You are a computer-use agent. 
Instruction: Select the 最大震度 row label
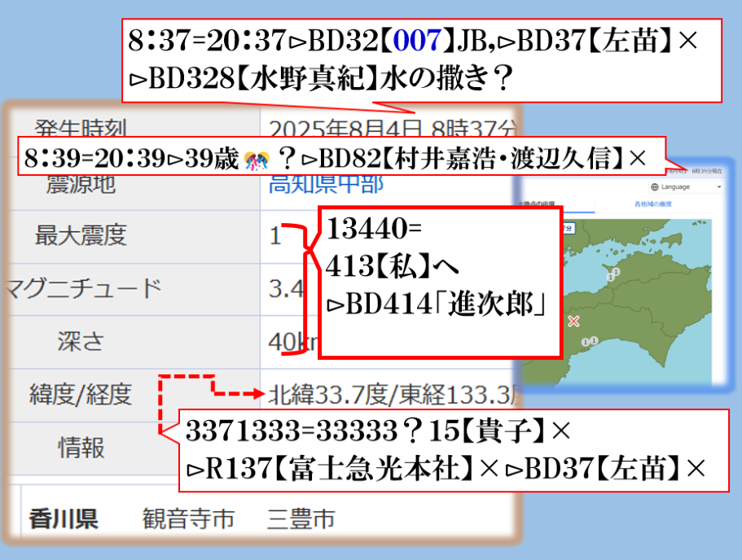81,236
